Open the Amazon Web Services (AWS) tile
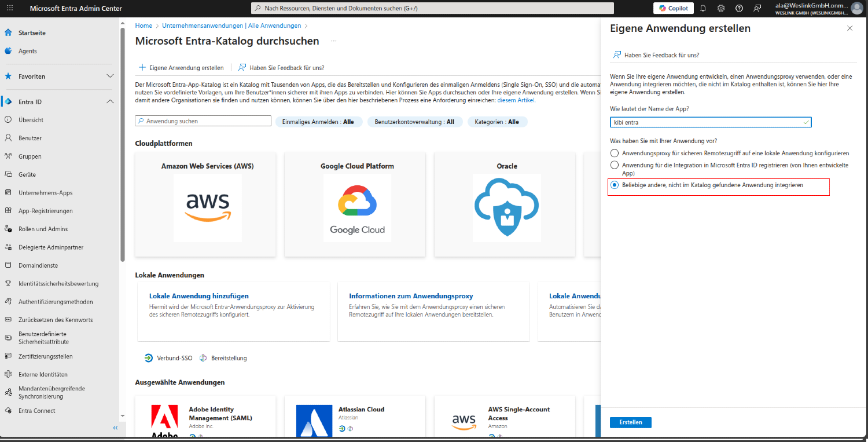This screenshot has width=868, height=442. coord(205,204)
